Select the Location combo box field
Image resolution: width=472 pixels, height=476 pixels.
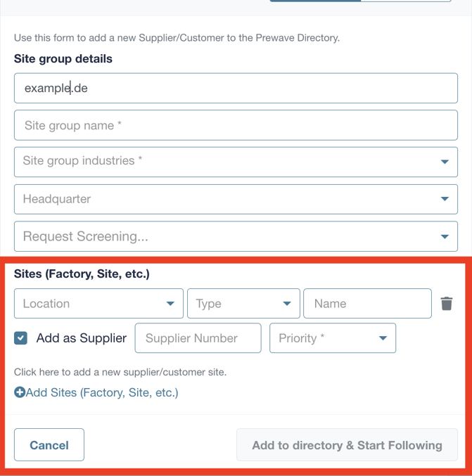pyautogui.click(x=98, y=304)
